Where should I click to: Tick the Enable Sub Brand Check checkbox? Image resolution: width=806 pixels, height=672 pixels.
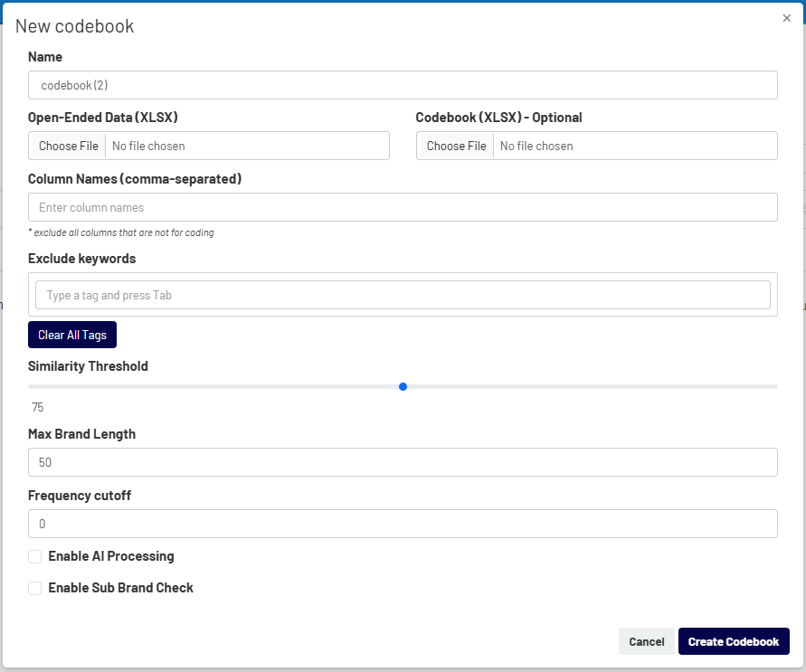tap(35, 588)
